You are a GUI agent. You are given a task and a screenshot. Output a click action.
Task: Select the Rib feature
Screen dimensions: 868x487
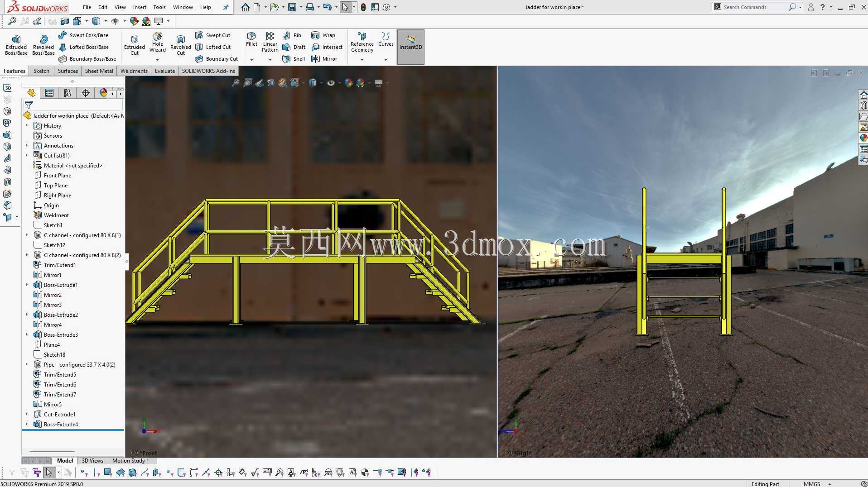pos(292,35)
